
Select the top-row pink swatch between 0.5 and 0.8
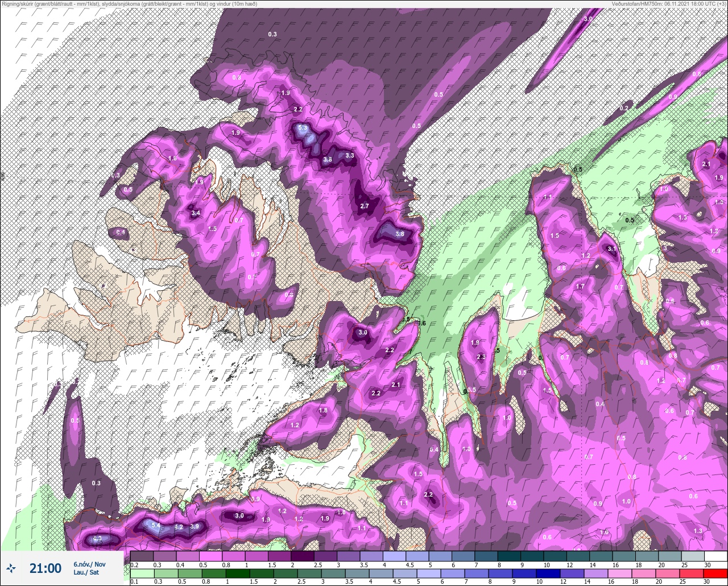(x=211, y=556)
